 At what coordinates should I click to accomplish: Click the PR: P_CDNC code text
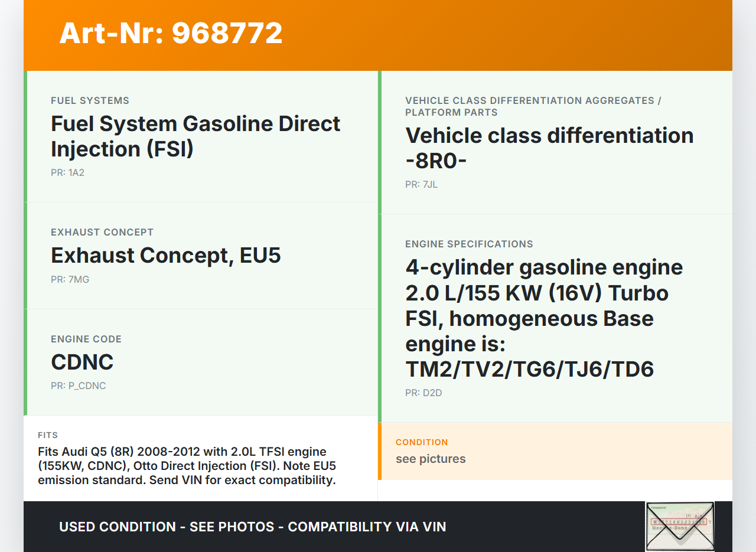78,386
